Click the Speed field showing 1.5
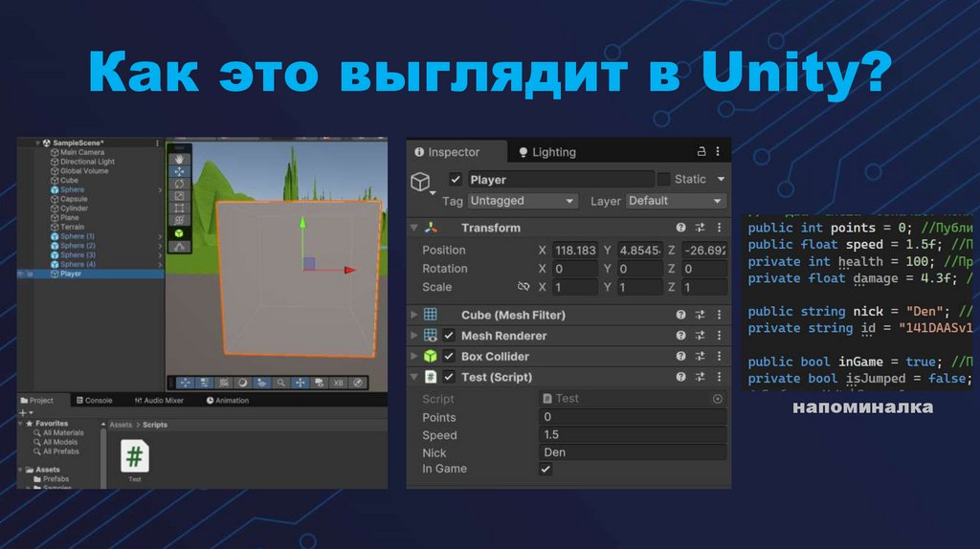Image resolution: width=980 pixels, height=549 pixels. tap(633, 434)
